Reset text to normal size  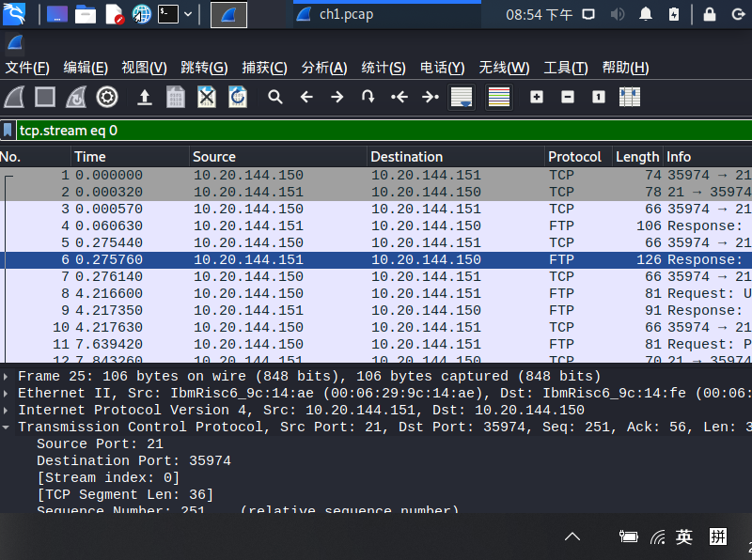599,98
